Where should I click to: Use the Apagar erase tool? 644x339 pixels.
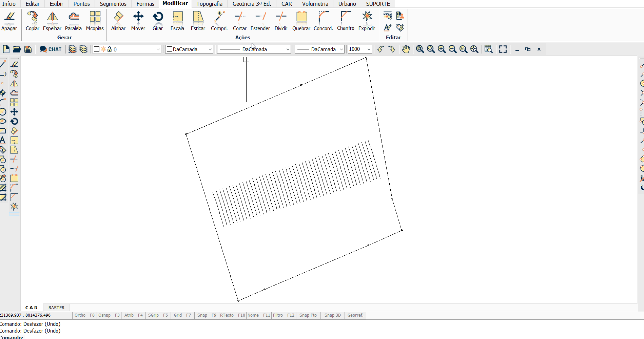pyautogui.click(x=9, y=21)
